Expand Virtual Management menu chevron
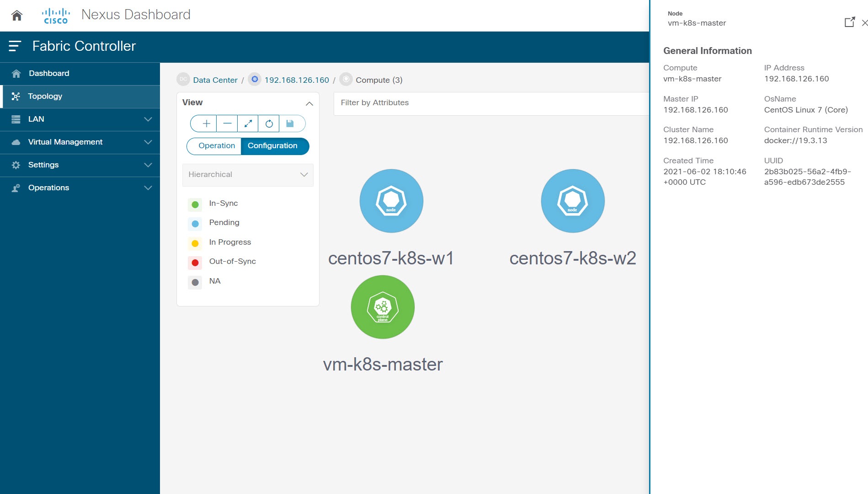The image size is (868, 494). pyautogui.click(x=148, y=142)
